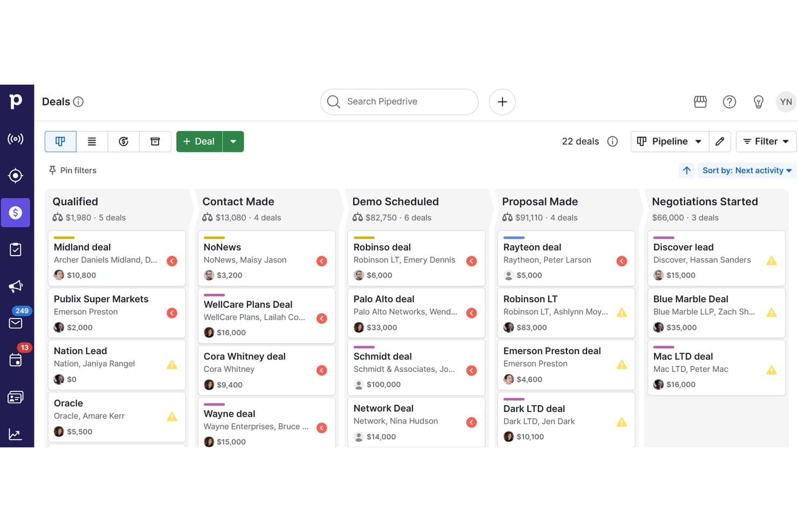Viewport: 798px width, 532px height.
Task: Focus the Search Pipedrive field
Action: 399,101
